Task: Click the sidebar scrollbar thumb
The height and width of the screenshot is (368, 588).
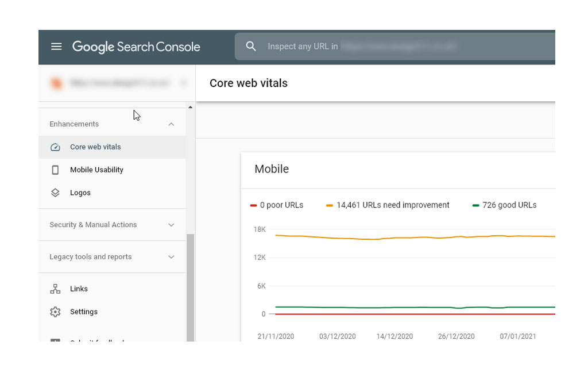Action: pyautogui.click(x=191, y=287)
